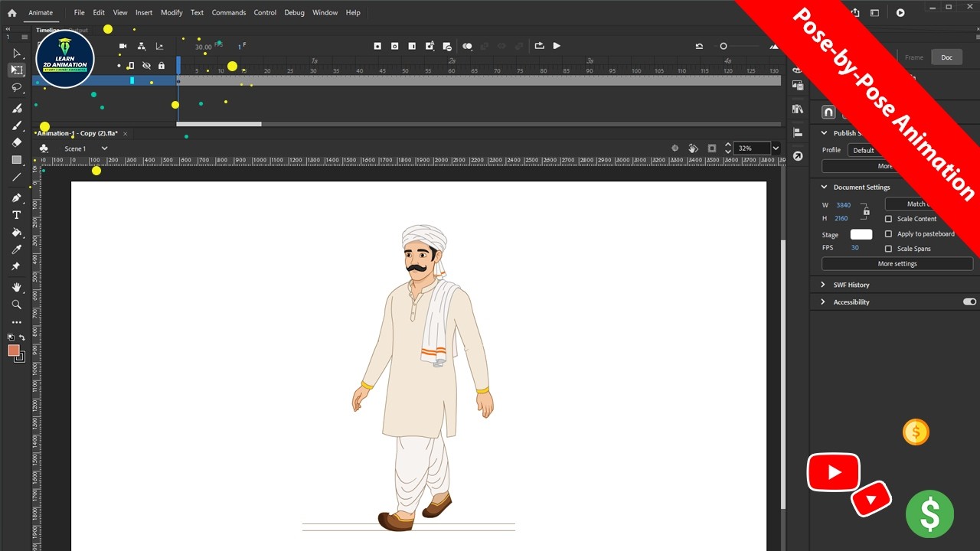Select the Hand tool
980x551 pixels.
pyautogui.click(x=17, y=287)
